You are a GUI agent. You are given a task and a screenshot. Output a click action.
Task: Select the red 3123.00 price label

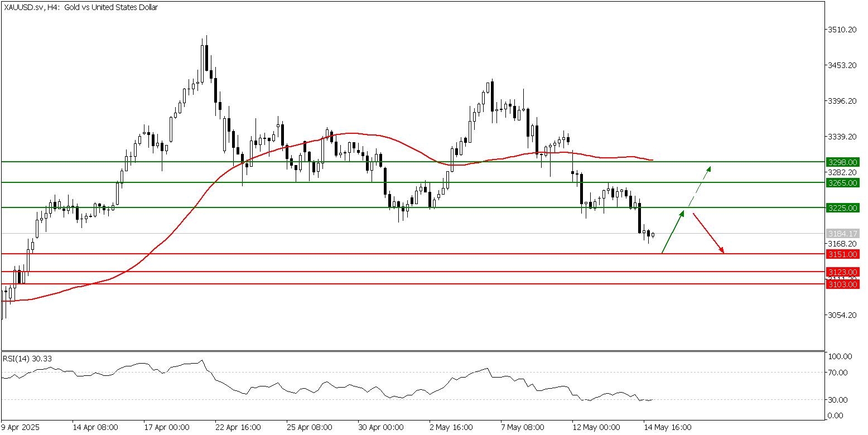(842, 272)
